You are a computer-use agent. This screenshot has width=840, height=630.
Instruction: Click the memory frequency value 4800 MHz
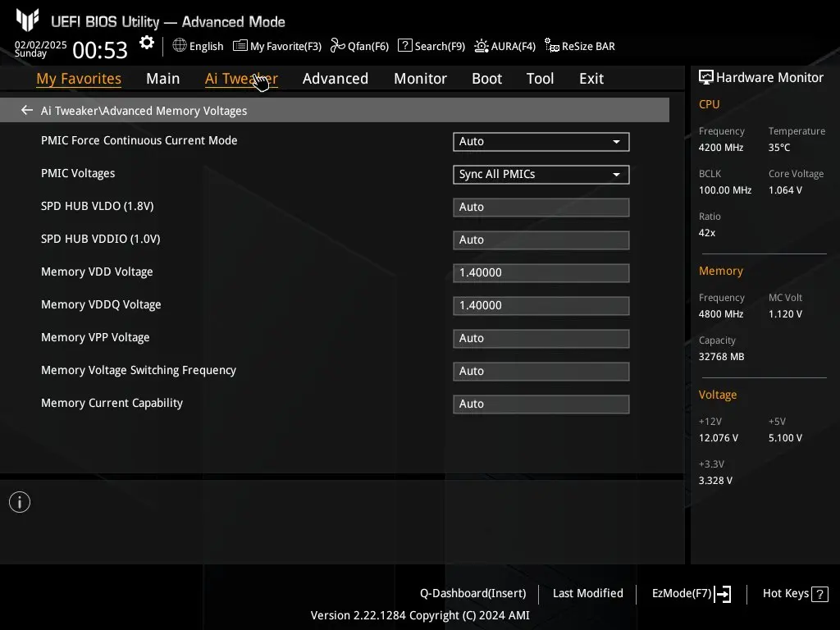(721, 314)
